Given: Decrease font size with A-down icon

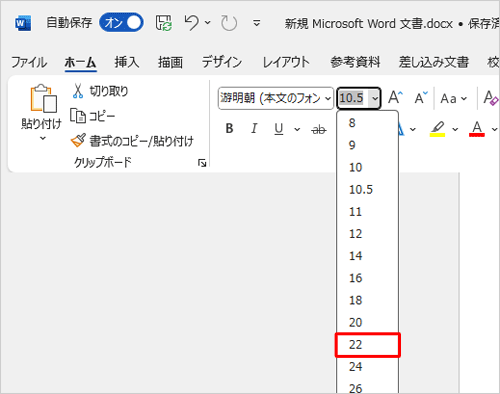Looking at the screenshot, I should [421, 98].
